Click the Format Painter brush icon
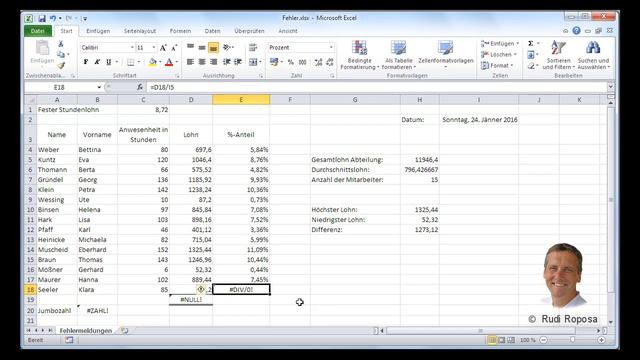Screen dimensions: 640x360 (61, 65)
